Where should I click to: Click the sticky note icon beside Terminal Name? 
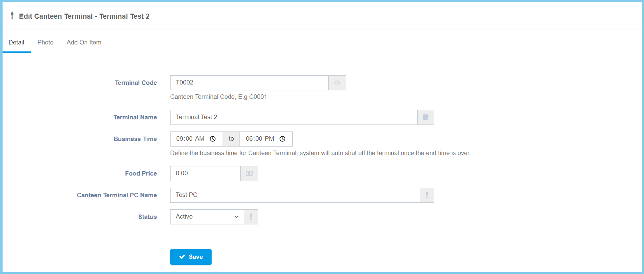[x=425, y=118]
